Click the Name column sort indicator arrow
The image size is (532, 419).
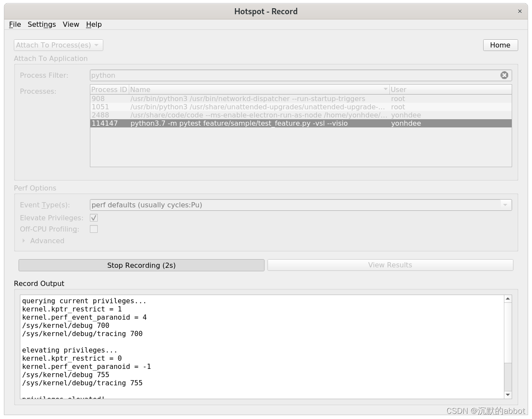coord(386,89)
